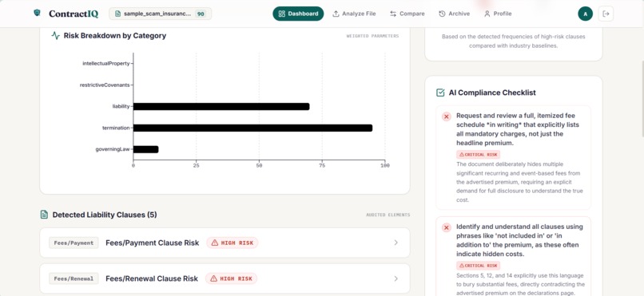
Task: Click the 90 risk score badge
Action: coord(201,14)
